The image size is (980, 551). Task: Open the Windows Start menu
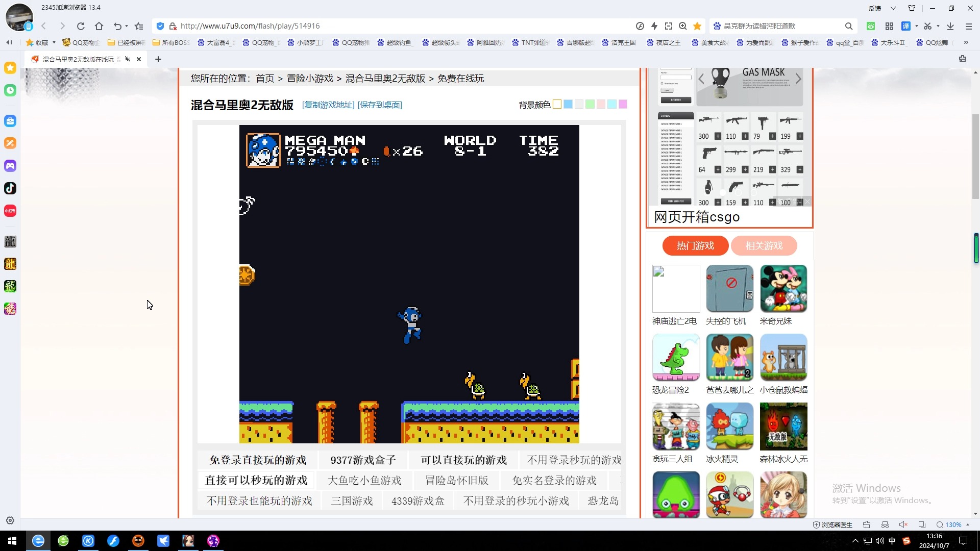(x=12, y=541)
